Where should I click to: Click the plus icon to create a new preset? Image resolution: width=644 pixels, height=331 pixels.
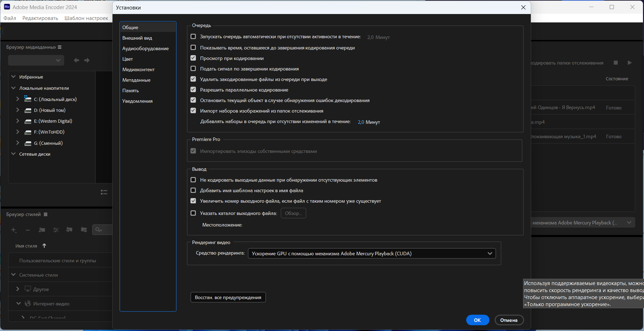[14, 230]
